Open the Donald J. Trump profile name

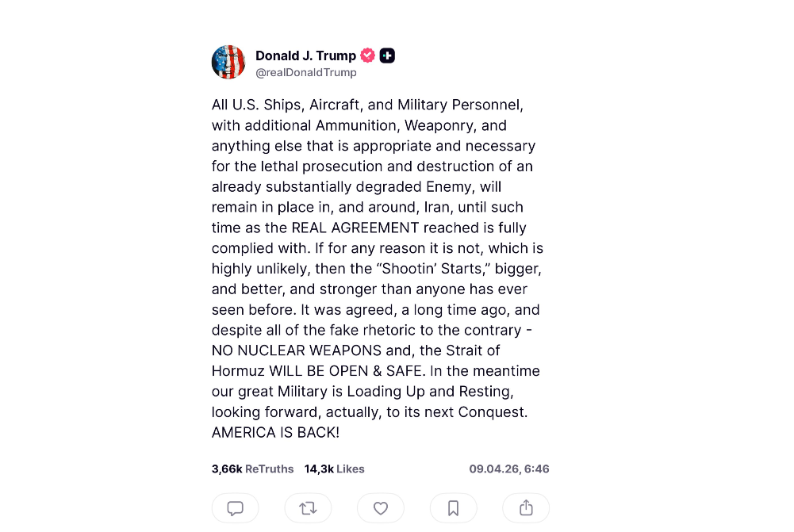pos(305,55)
